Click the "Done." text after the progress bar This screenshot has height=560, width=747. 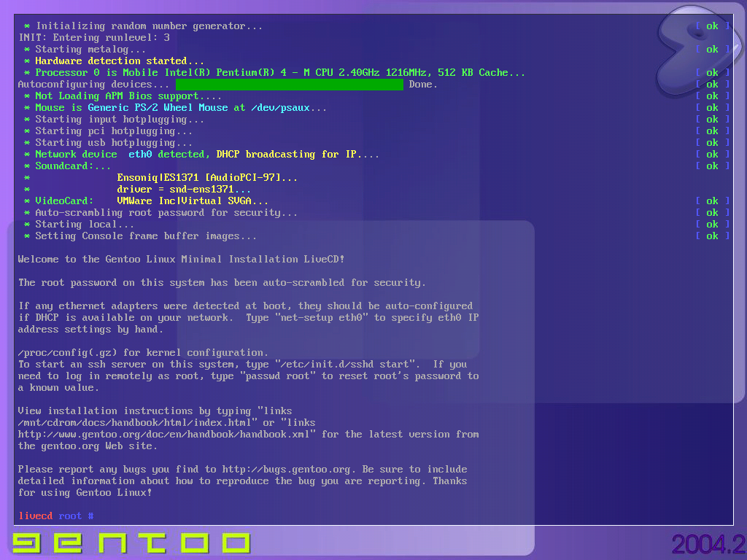(423, 85)
